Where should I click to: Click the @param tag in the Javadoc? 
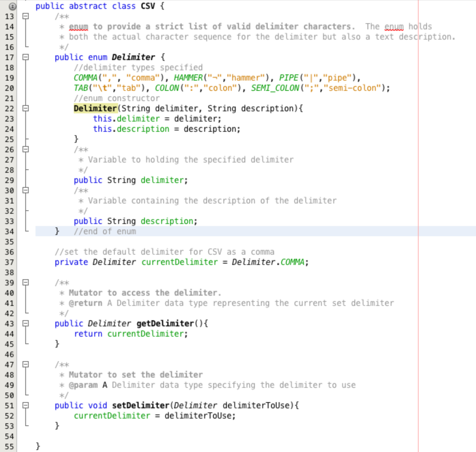click(83, 385)
